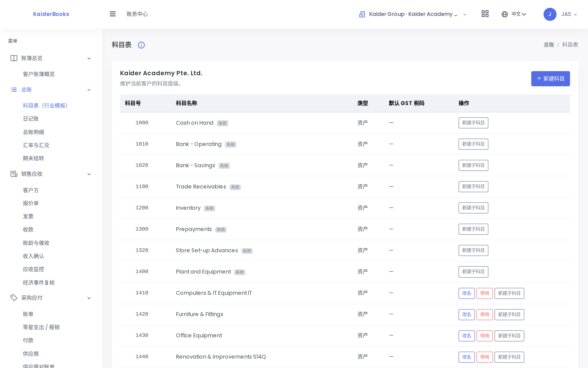This screenshot has width=588, height=368.
Task: Click account number 1100
Action: point(142,186)
